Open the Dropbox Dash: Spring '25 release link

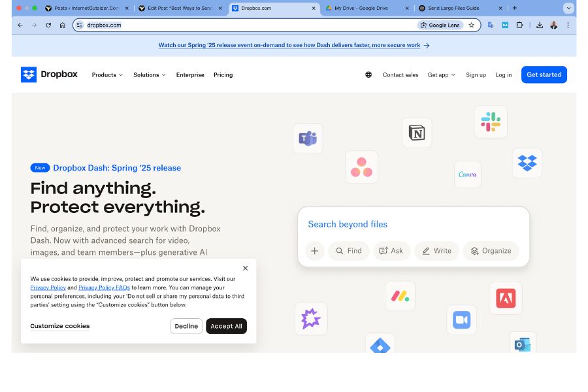117,168
